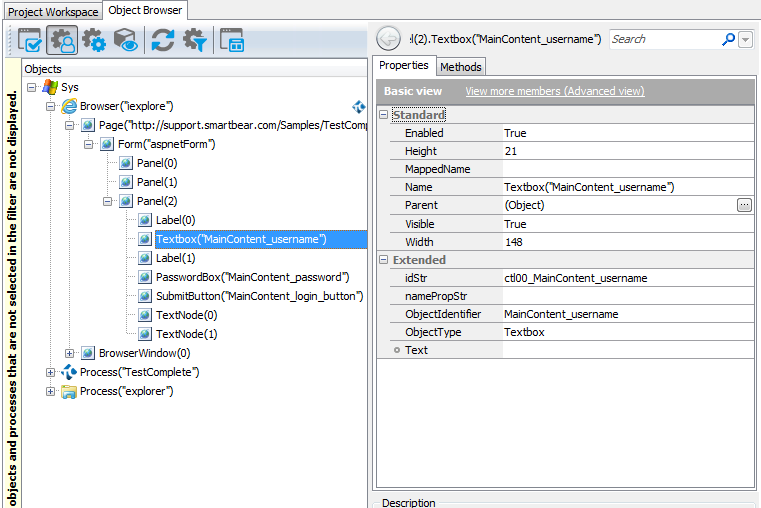Toggle the gear with user filter icon
Image resolution: width=761 pixels, height=508 pixels.
[62, 40]
